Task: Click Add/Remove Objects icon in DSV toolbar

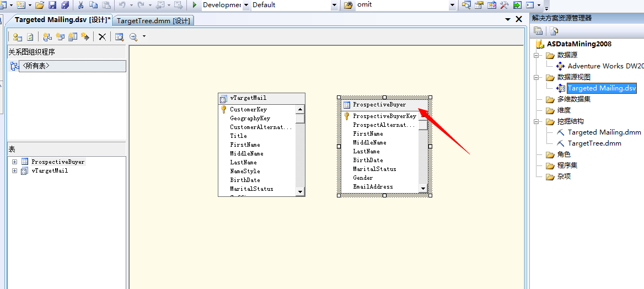Action: [17, 37]
